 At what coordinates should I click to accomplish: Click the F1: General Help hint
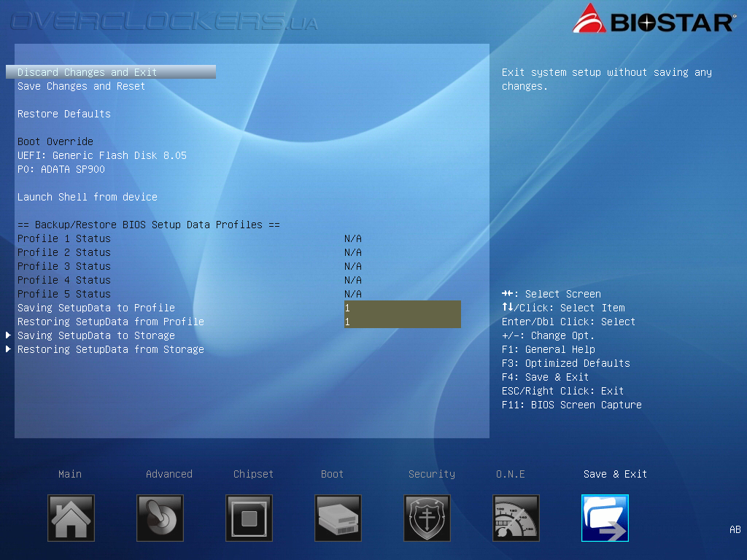click(x=549, y=349)
